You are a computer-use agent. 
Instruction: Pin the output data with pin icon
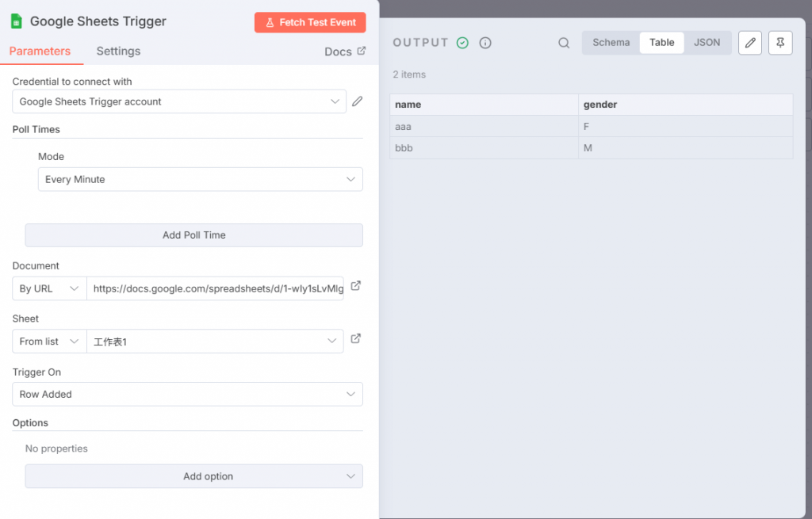point(780,43)
